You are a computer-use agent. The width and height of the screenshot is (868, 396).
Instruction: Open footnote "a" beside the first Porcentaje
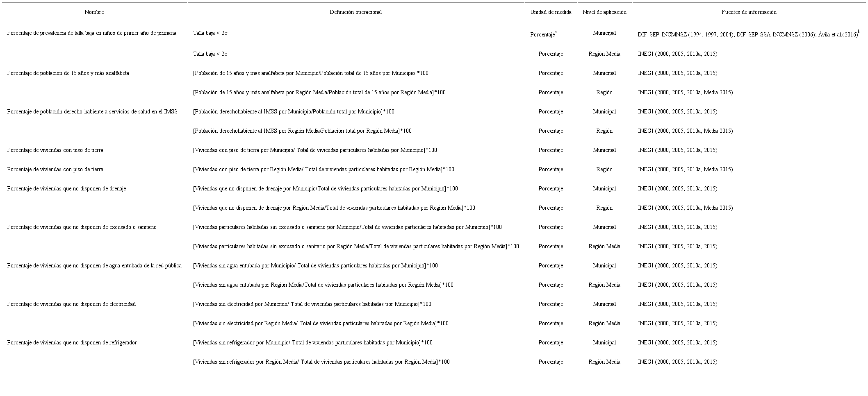(x=556, y=32)
